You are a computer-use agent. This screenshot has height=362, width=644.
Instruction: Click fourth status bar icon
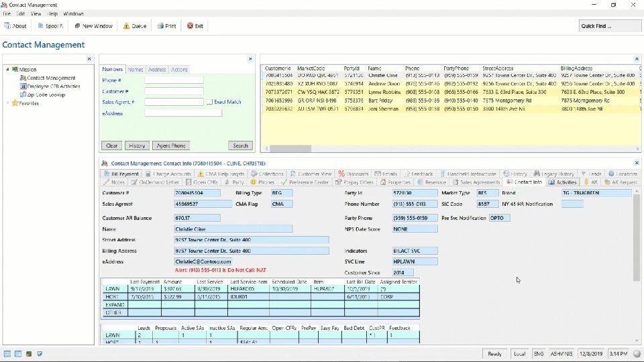40,353
